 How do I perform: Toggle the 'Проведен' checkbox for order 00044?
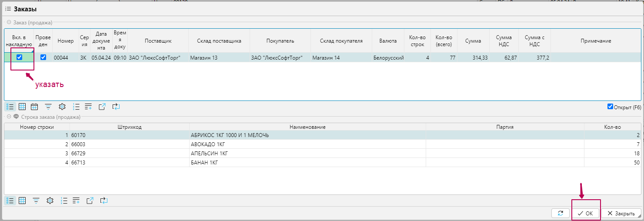coord(43,57)
